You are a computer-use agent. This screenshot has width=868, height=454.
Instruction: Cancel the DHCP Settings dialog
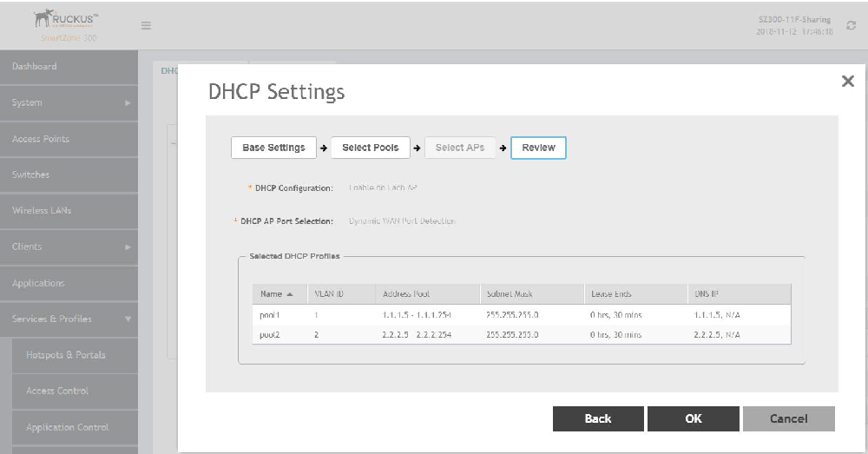(788, 418)
